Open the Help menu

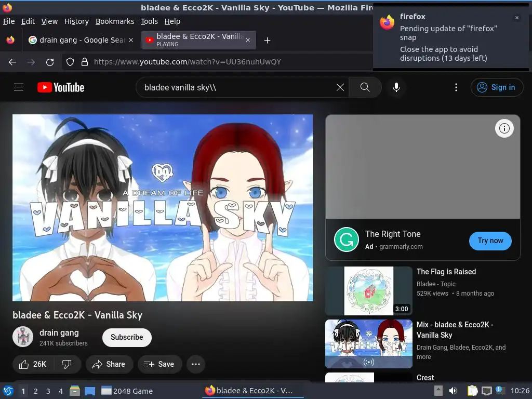click(172, 21)
